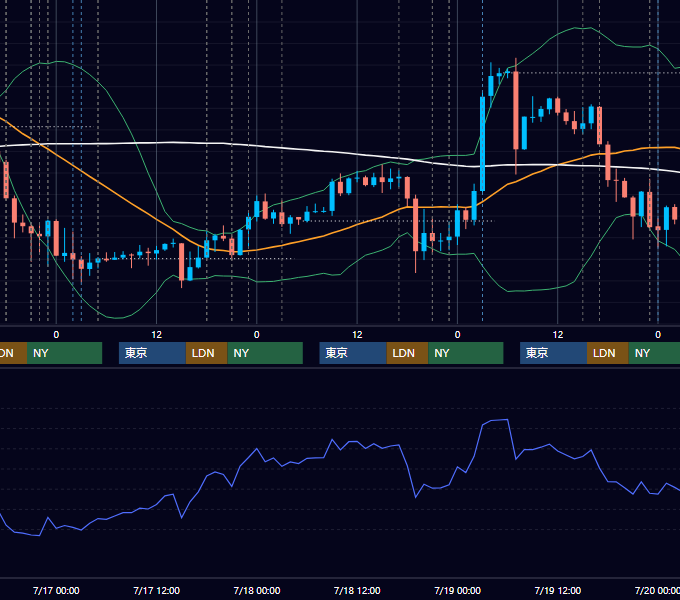Select the LDN session block on 7/19

[x=608, y=353]
